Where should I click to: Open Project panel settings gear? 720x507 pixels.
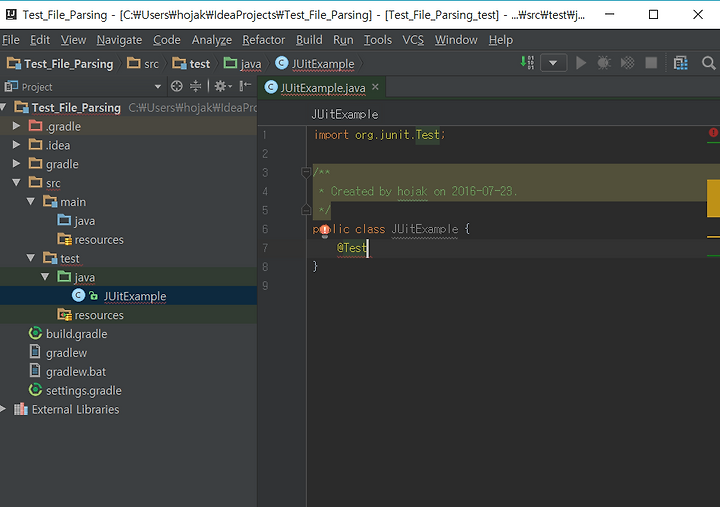[223, 86]
